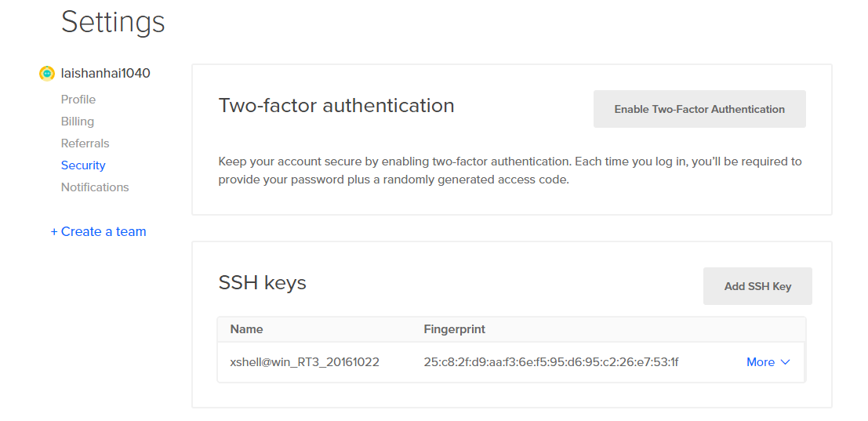The height and width of the screenshot is (421, 868).
Task: Open the Profile settings page
Action: (x=78, y=100)
